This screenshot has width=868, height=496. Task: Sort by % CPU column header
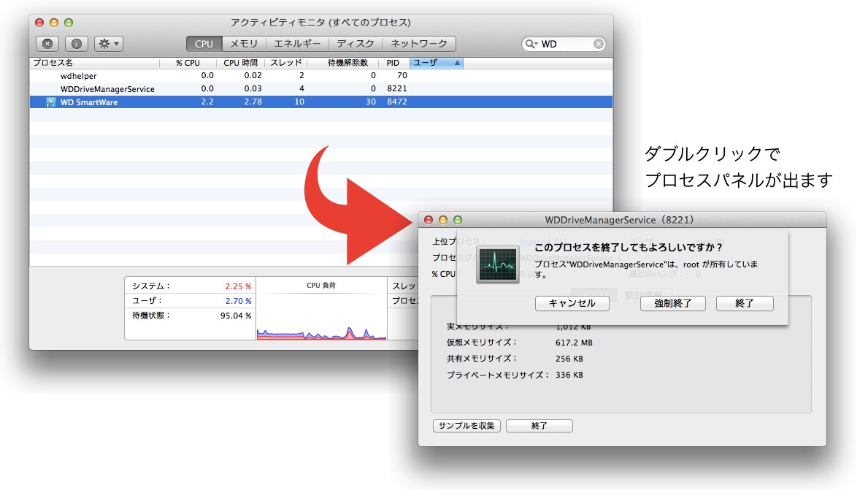tap(188, 63)
